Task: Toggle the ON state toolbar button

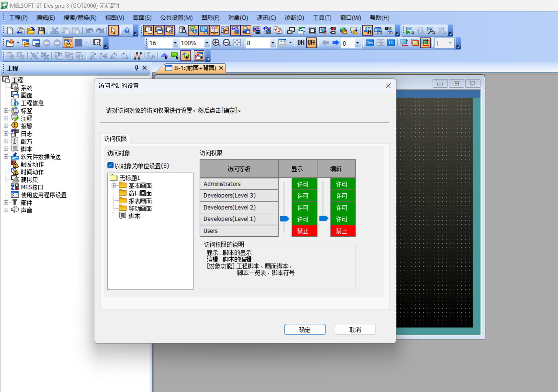Action: [x=301, y=43]
